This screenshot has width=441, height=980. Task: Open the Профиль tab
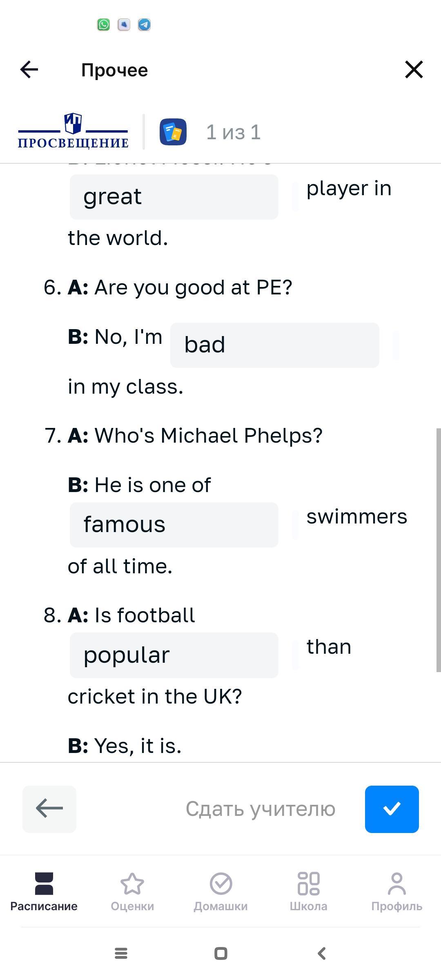[397, 892]
